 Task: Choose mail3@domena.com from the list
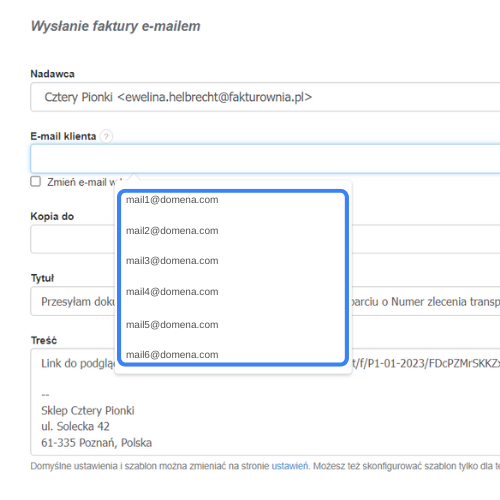172,261
